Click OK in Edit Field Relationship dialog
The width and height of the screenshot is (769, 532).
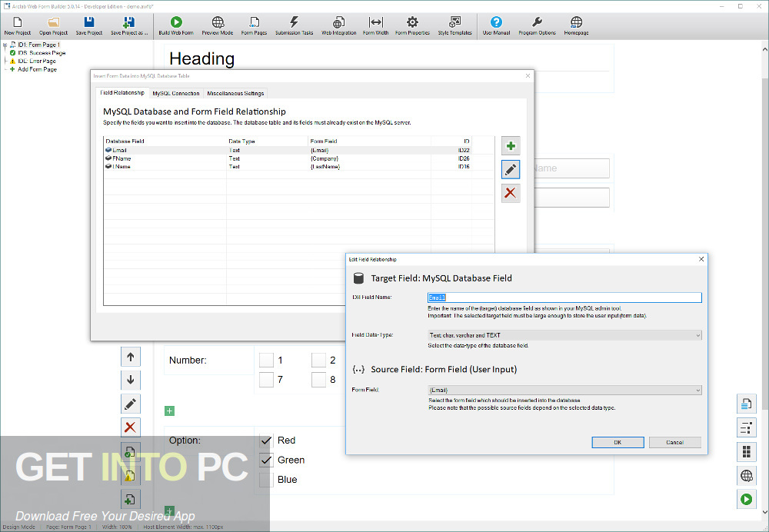[618, 442]
